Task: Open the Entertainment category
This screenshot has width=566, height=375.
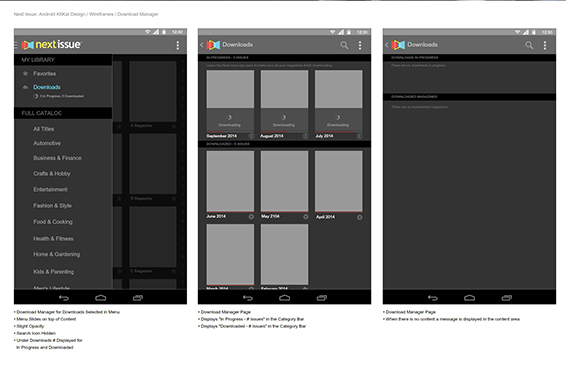Action: (50, 189)
